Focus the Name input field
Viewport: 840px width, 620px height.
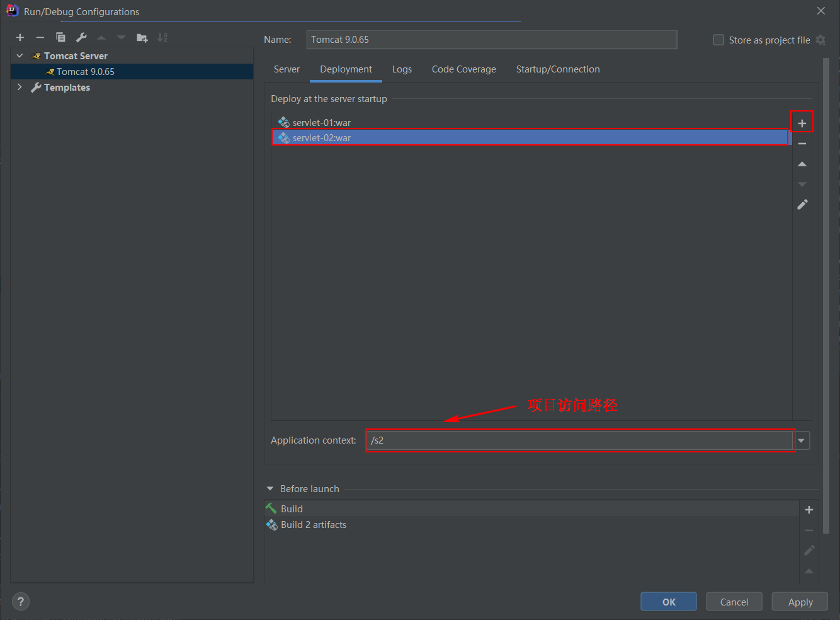tap(492, 40)
